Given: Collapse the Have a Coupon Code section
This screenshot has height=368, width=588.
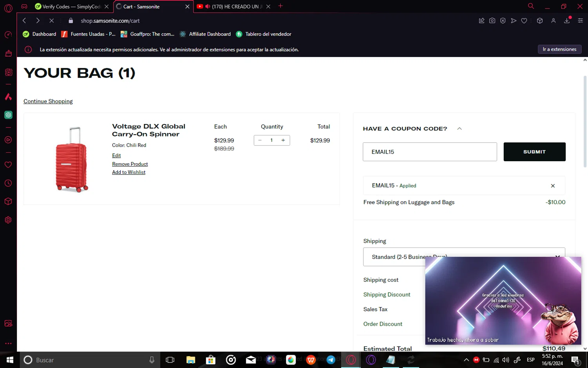Looking at the screenshot, I should [459, 128].
